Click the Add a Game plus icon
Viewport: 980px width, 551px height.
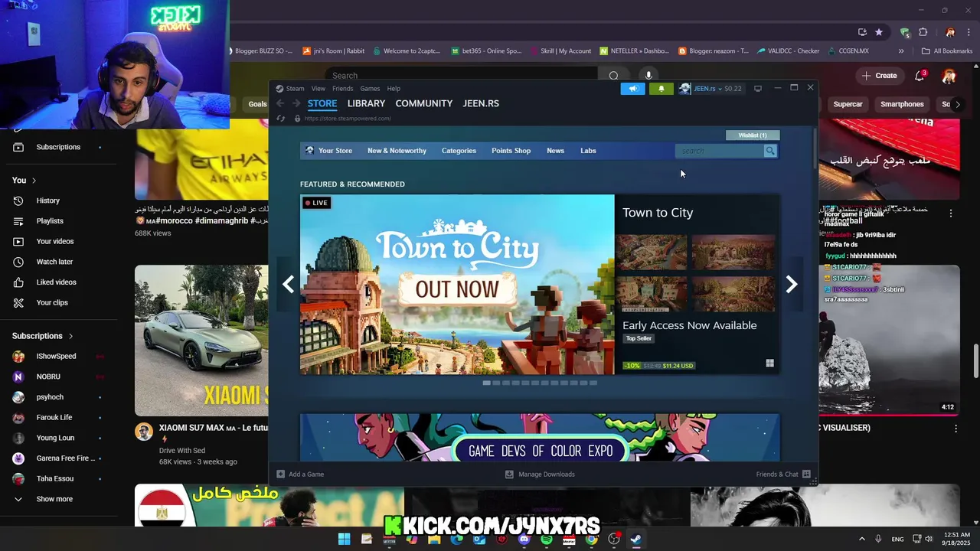tap(280, 474)
